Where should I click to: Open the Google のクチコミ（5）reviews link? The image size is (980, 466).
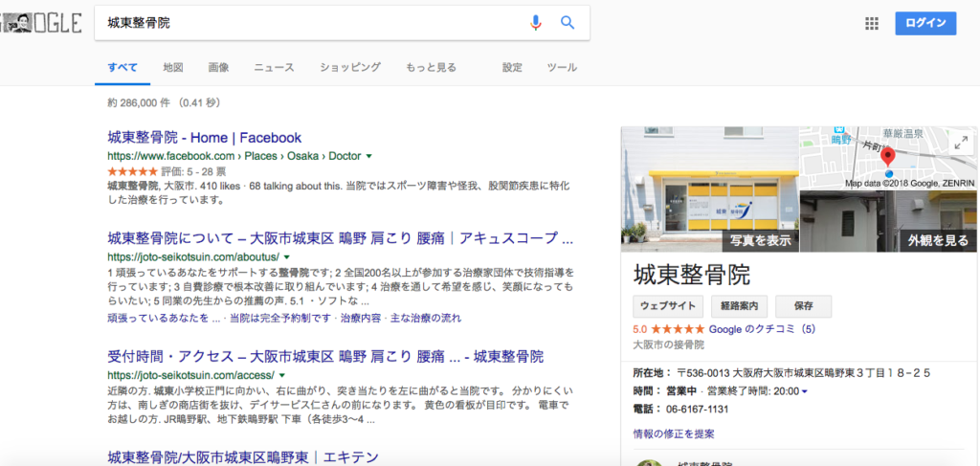click(x=763, y=328)
